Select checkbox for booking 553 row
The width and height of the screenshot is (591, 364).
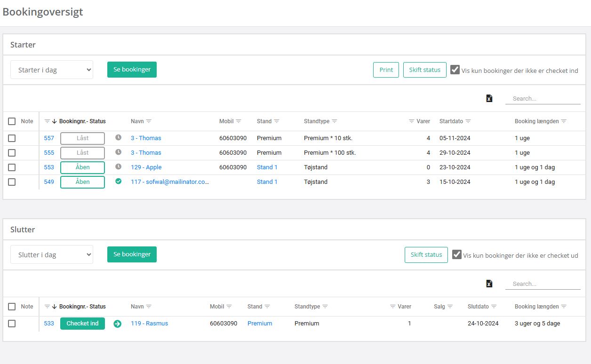(12, 167)
